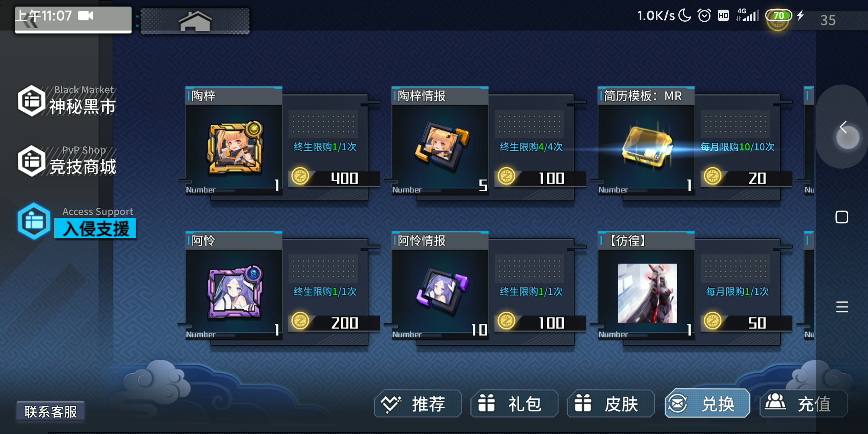Open the 神秘黑市 Black Market shop

click(x=67, y=100)
